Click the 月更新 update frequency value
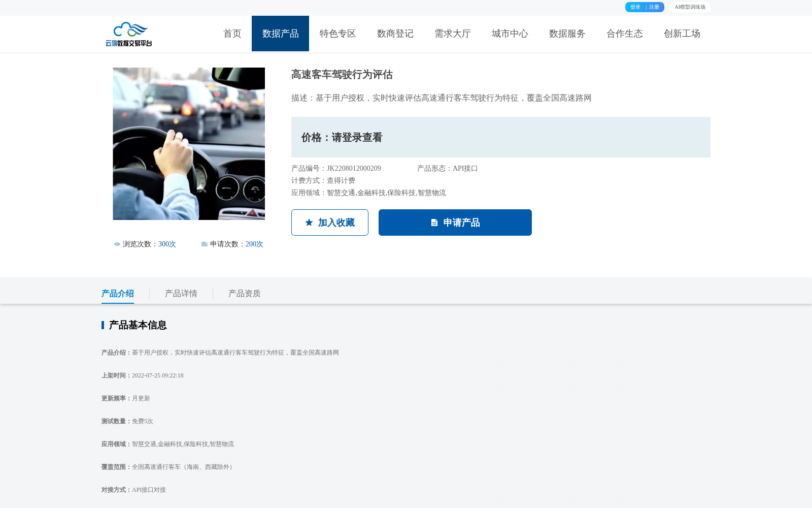This screenshot has width=812, height=508. 141,398
